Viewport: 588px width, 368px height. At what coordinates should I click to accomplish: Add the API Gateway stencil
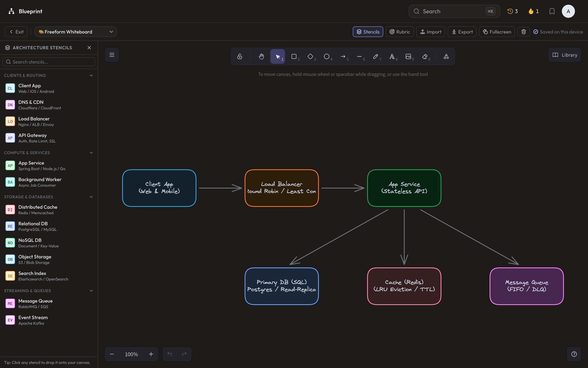tap(49, 138)
